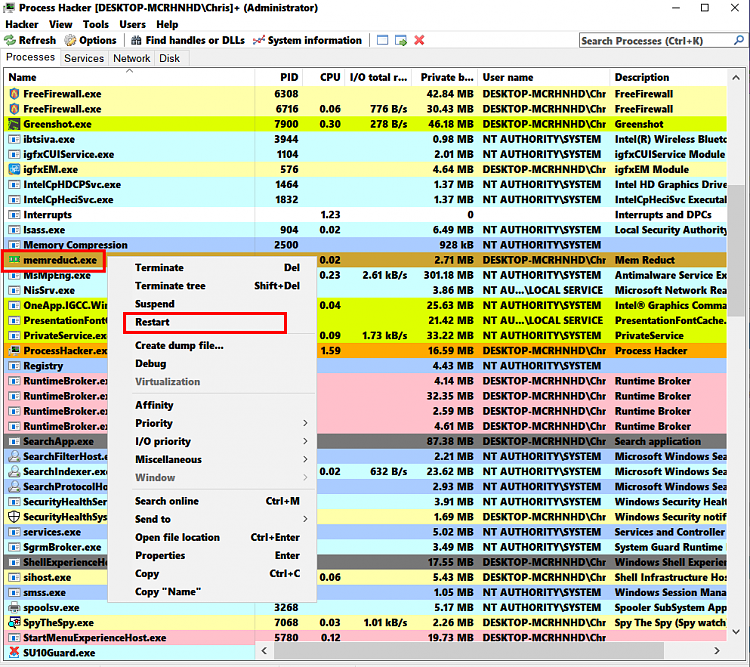
Task: Open the Help menu
Action: pos(167,24)
